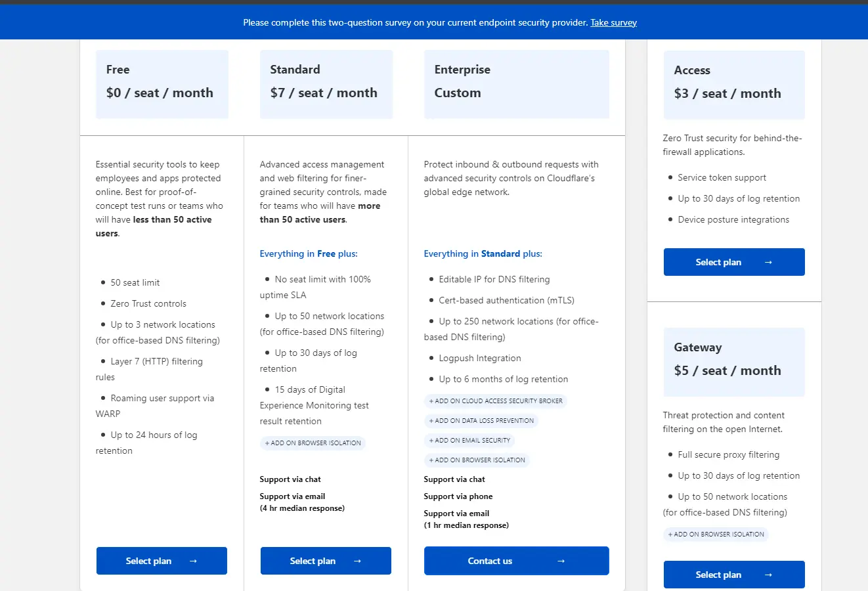868x591 pixels.
Task: Click the '$0 / seat / month' price
Action: [160, 93]
